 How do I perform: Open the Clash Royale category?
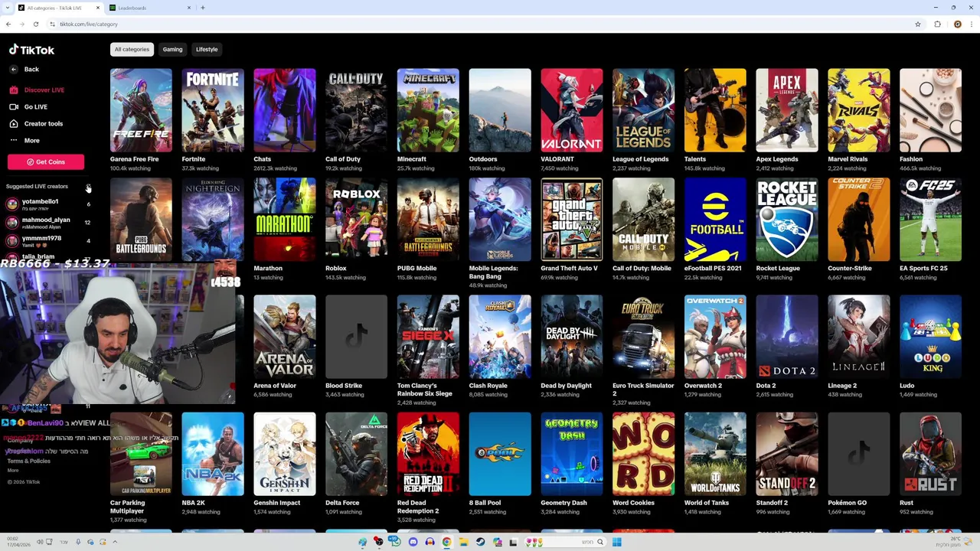[x=500, y=337]
